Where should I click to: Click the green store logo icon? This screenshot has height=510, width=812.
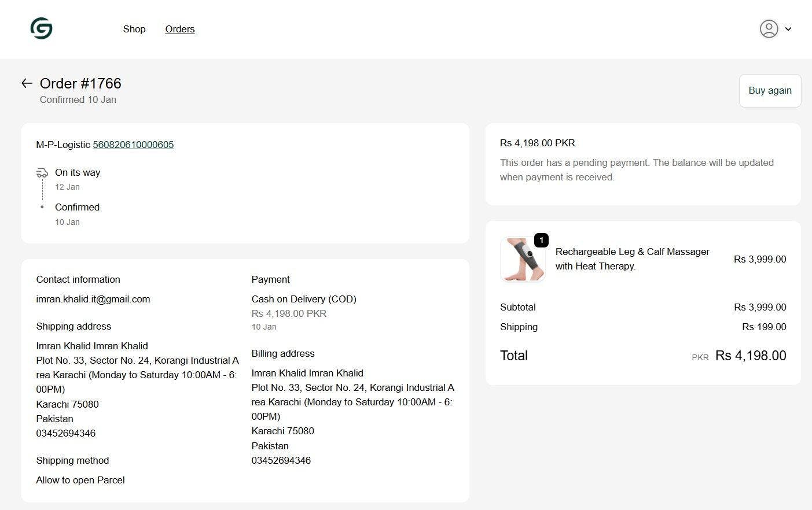pyautogui.click(x=41, y=28)
